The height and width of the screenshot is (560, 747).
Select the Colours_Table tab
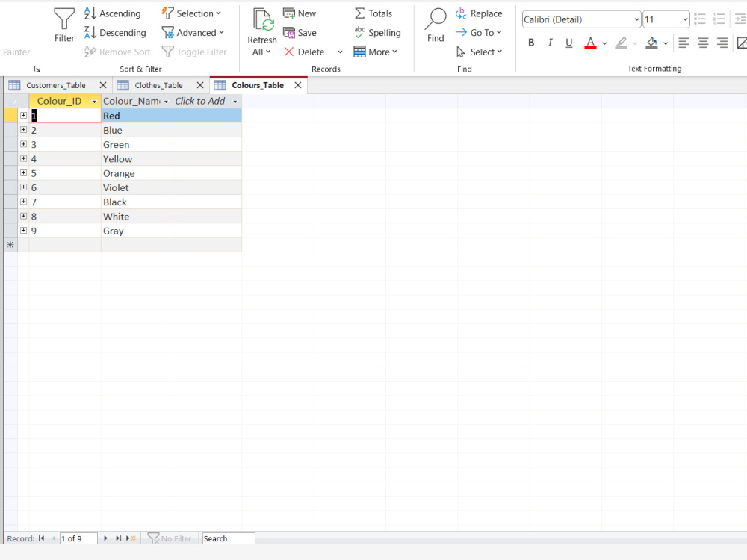[x=257, y=85]
